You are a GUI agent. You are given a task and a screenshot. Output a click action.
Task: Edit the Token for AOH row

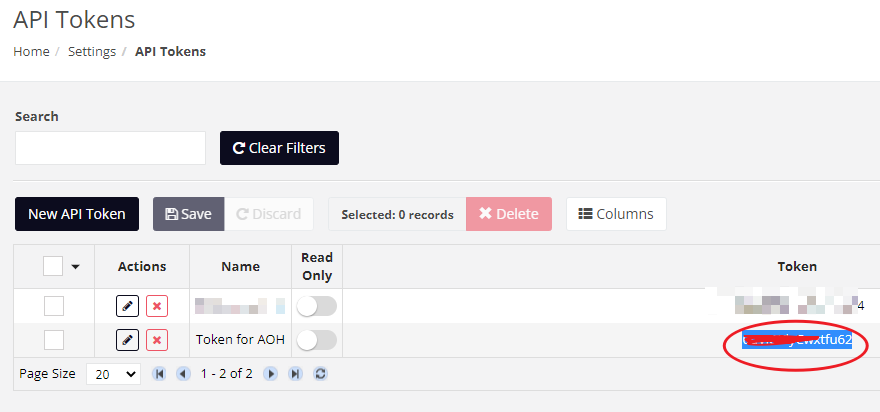click(x=127, y=340)
